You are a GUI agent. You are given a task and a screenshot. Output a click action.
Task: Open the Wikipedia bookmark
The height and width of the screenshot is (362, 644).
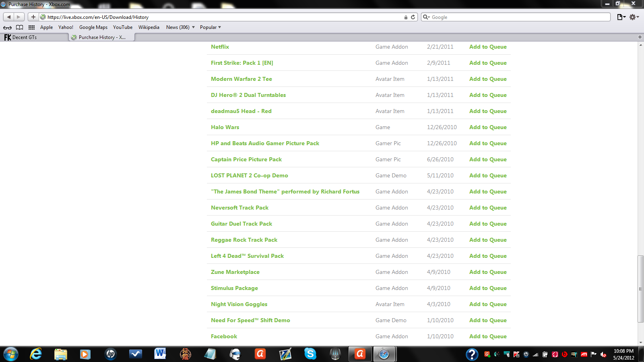149,27
